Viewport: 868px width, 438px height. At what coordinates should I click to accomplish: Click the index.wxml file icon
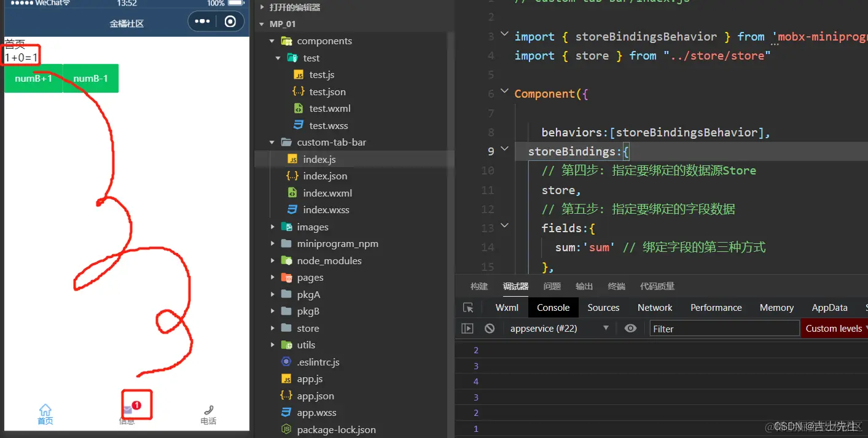click(292, 193)
